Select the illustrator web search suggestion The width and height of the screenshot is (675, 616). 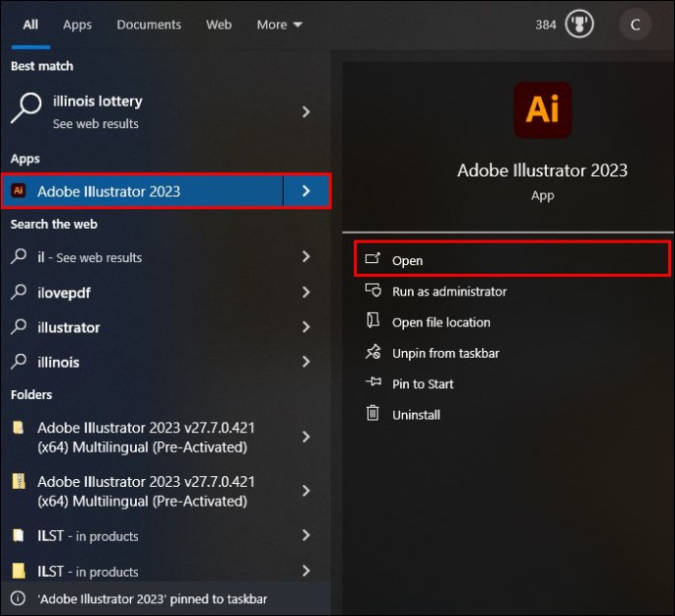[x=68, y=328]
